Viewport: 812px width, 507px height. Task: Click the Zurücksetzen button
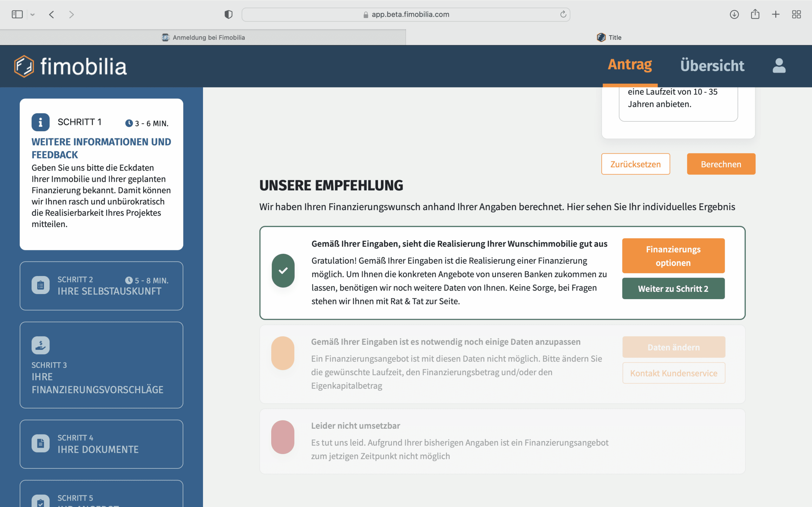(x=636, y=164)
